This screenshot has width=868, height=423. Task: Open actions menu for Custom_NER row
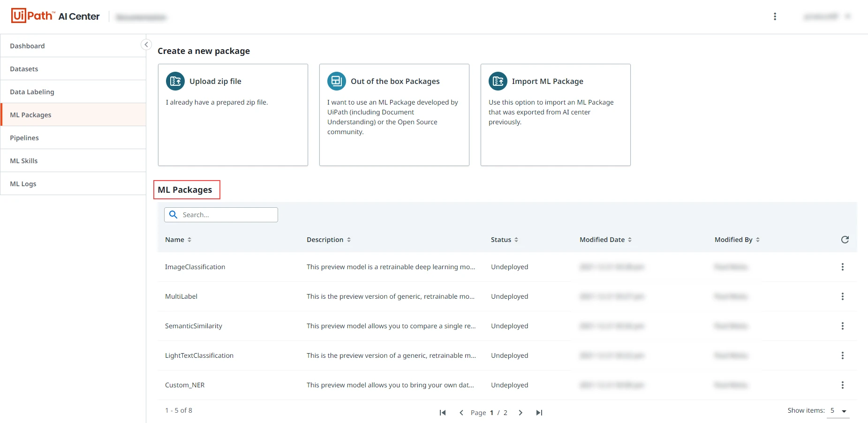(x=843, y=385)
